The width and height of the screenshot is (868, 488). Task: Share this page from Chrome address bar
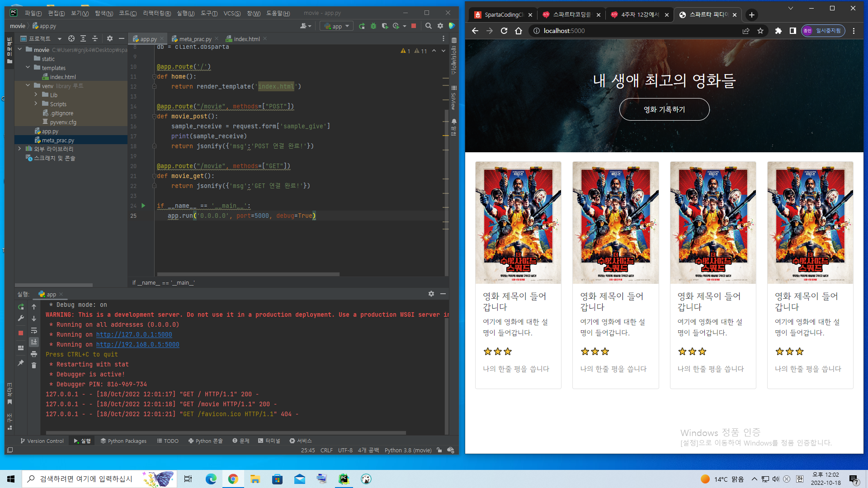(x=746, y=31)
